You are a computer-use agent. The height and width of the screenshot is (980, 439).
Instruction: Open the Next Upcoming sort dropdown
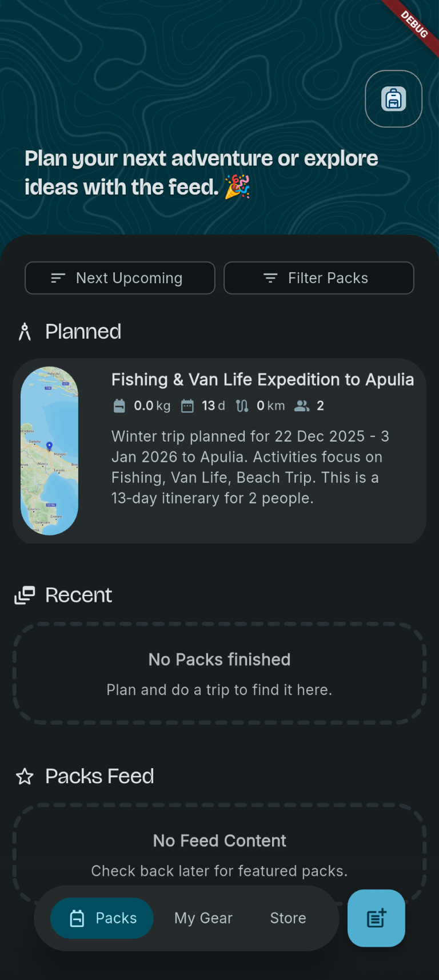tap(120, 278)
